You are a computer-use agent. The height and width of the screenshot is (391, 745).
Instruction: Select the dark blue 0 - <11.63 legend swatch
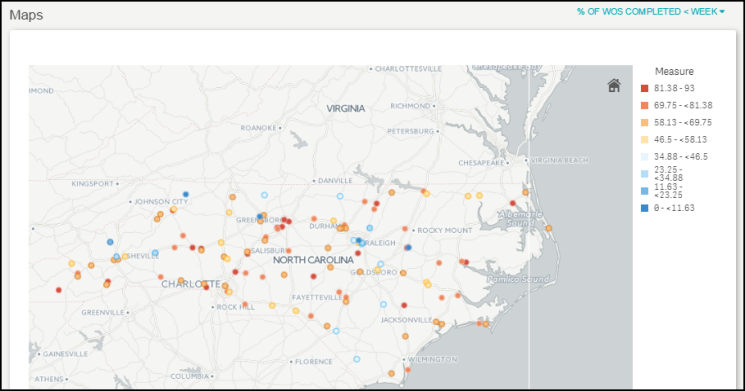tap(644, 208)
